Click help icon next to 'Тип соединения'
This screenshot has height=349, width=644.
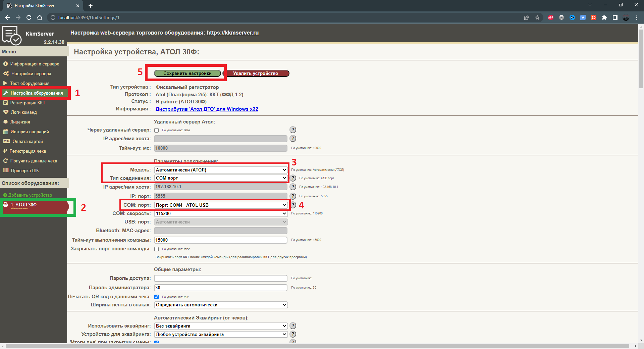tap(293, 178)
